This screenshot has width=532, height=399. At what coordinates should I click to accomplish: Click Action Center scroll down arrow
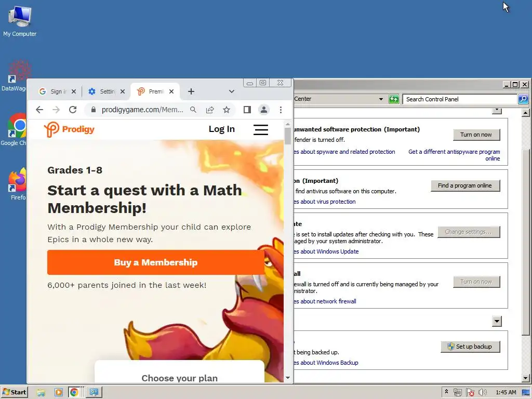(x=526, y=378)
